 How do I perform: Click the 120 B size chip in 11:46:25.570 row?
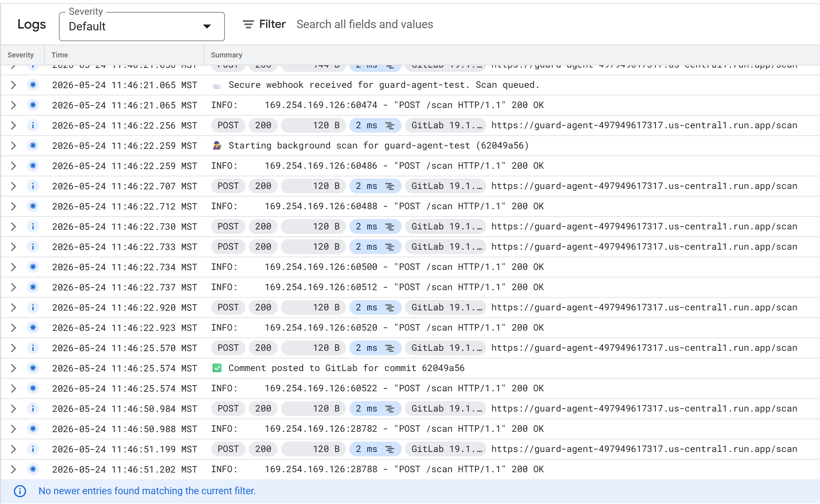point(313,348)
